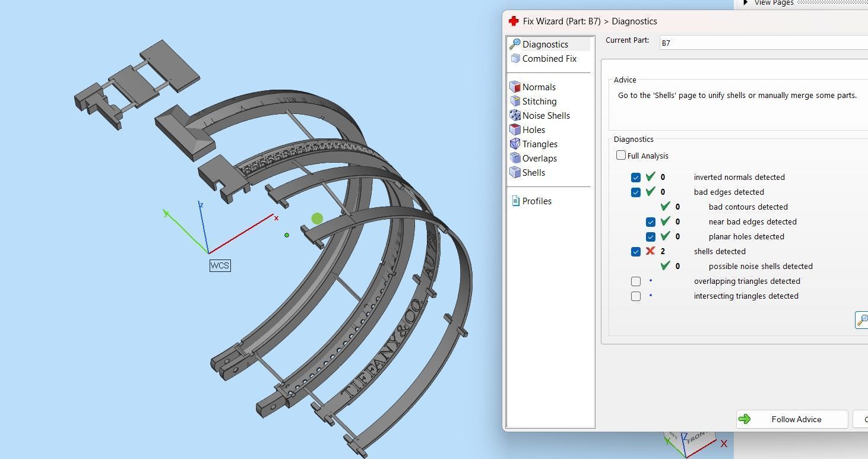Expand the View Pages panel arrow

click(746, 3)
